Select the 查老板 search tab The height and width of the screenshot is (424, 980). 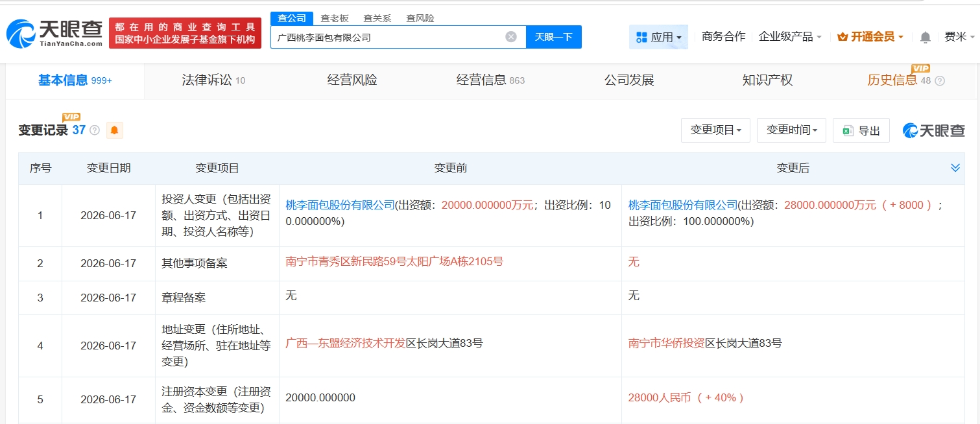tap(335, 18)
